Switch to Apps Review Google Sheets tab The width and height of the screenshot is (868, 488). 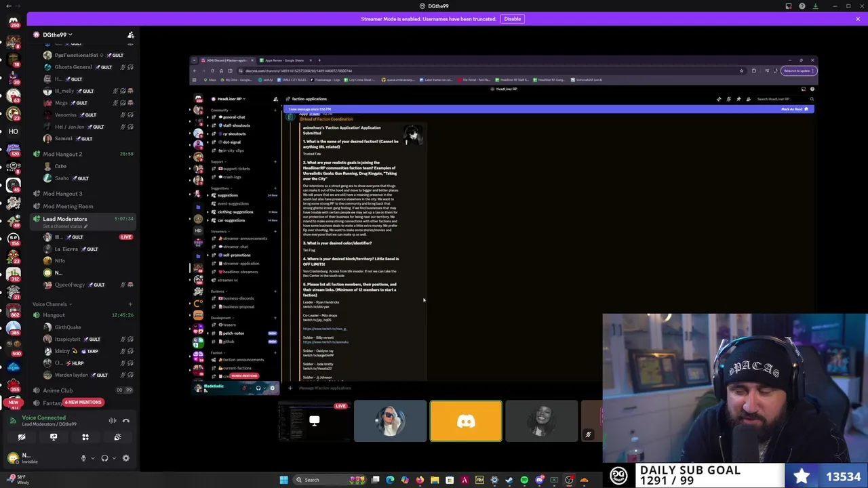click(283, 60)
